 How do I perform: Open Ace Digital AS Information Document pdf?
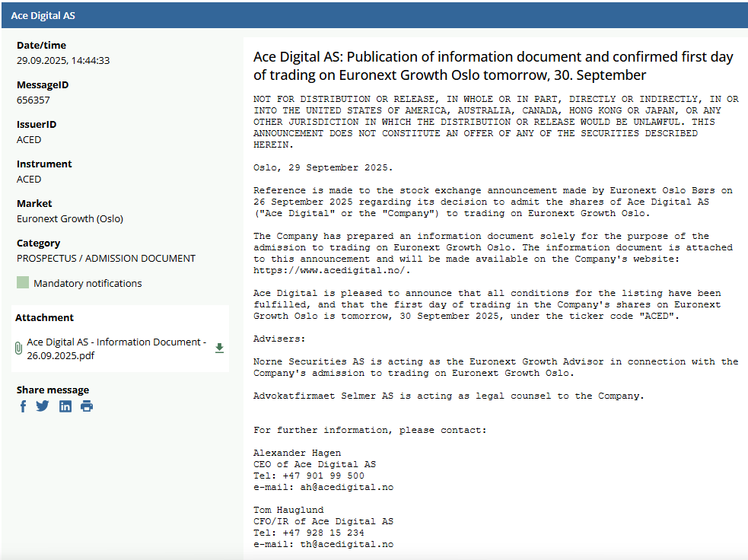click(x=116, y=348)
